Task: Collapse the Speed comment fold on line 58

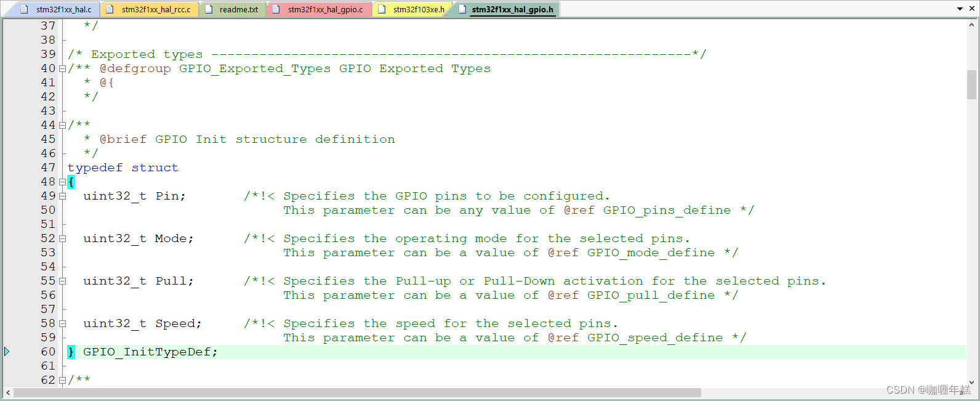Action: [62, 323]
